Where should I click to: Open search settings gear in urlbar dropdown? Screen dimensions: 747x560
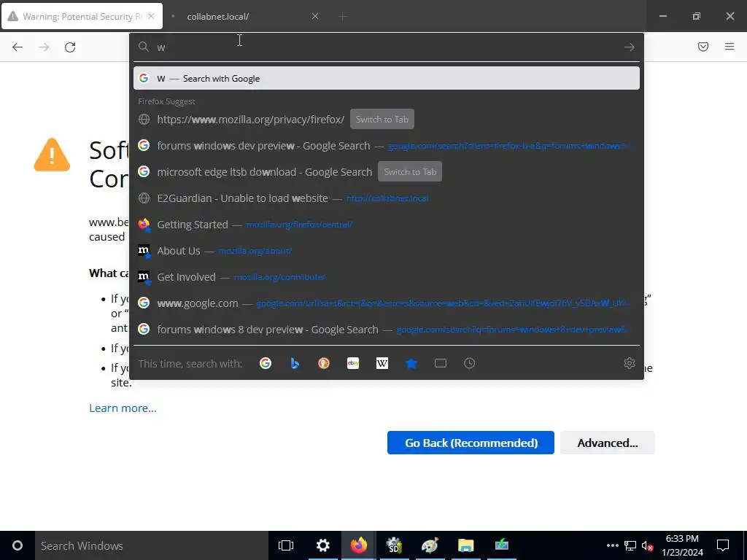(x=630, y=363)
